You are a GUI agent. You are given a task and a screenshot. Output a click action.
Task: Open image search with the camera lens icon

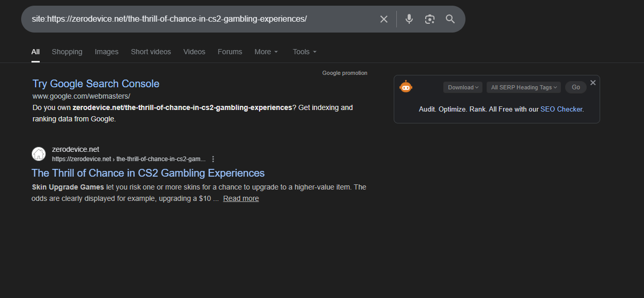[x=430, y=19]
